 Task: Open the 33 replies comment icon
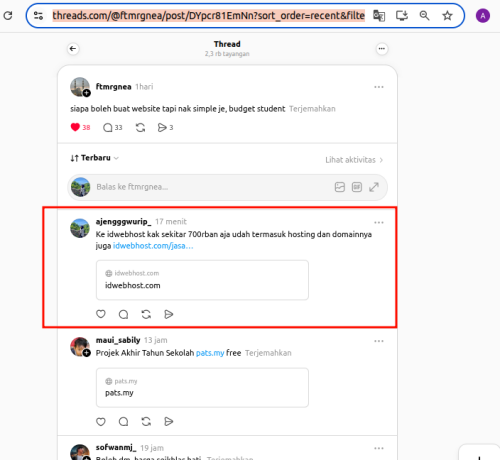pyautogui.click(x=107, y=127)
